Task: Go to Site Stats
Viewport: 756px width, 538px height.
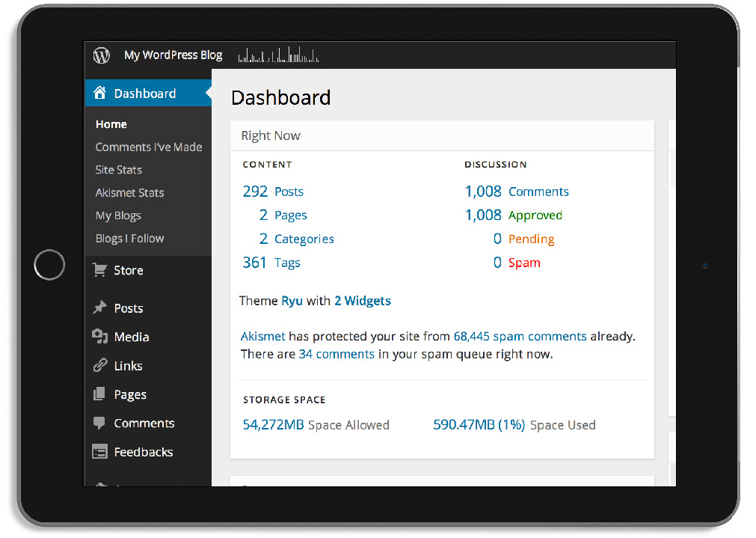Action: tap(119, 170)
